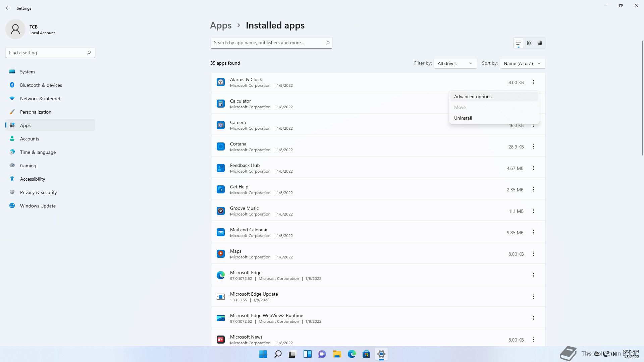The height and width of the screenshot is (362, 644).
Task: Open more options for Cortana
Action: 533,146
